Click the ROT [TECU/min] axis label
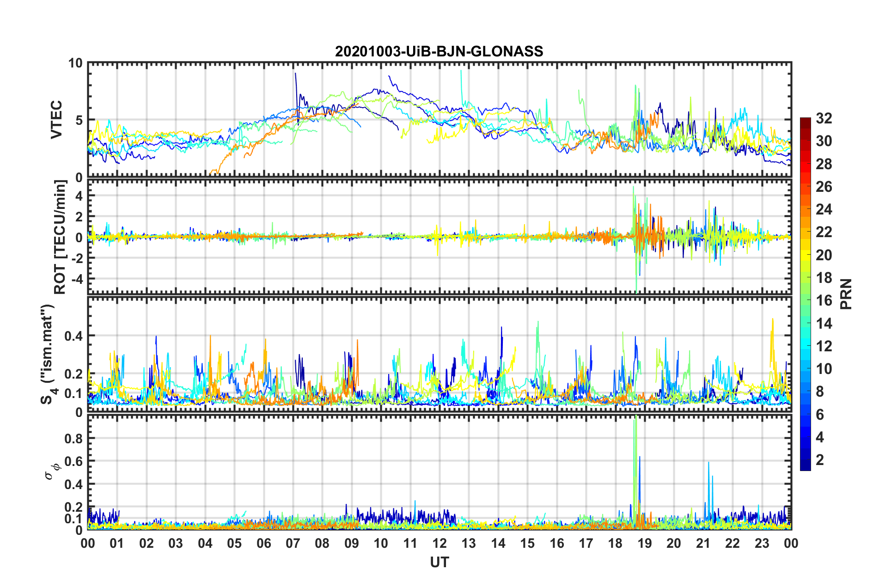The image size is (879, 588). pos(60,237)
